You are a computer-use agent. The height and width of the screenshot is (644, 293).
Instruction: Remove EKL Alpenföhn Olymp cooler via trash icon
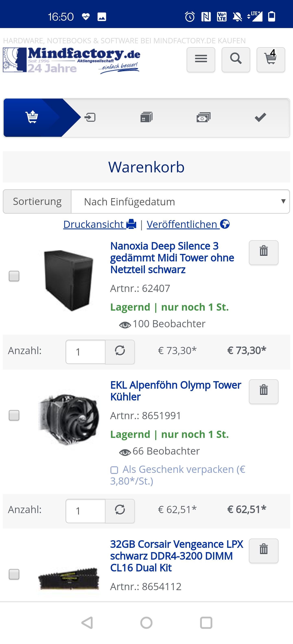pos(263,392)
